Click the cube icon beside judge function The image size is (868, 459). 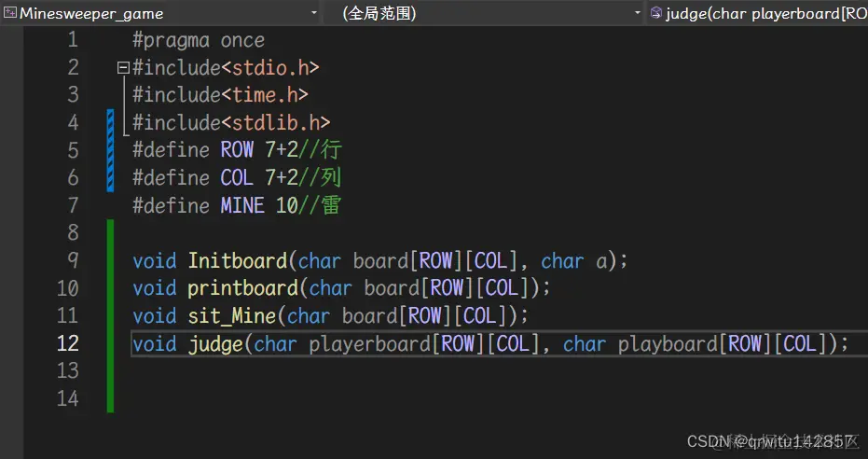656,13
